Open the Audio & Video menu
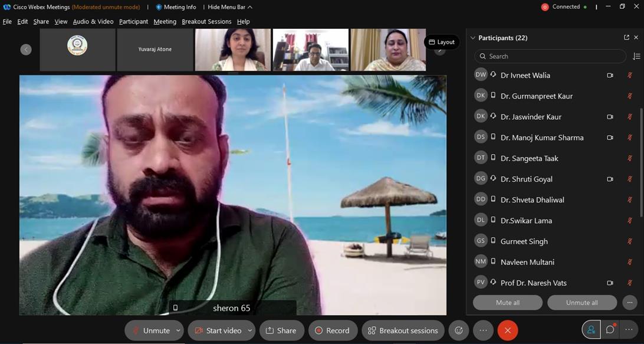The image size is (644, 344). (x=93, y=21)
